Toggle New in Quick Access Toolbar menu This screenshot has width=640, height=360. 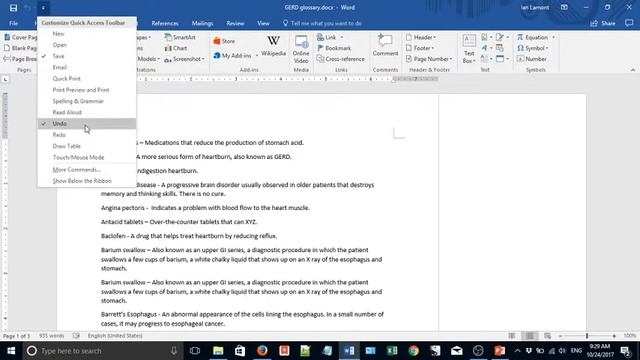tap(87, 34)
